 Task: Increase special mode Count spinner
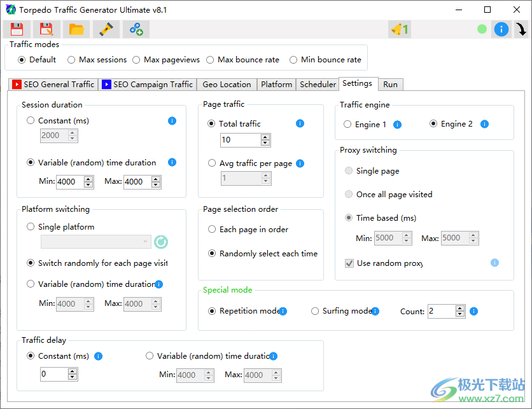[459, 308]
